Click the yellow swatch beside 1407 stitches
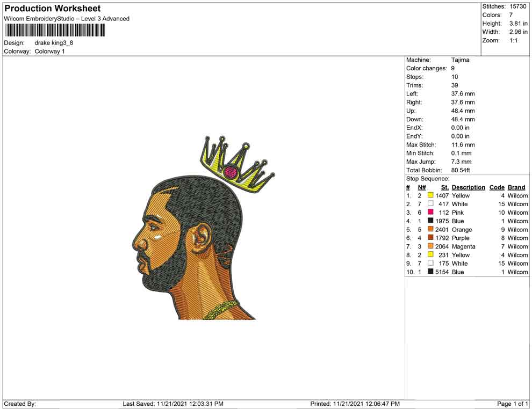 click(x=430, y=195)
